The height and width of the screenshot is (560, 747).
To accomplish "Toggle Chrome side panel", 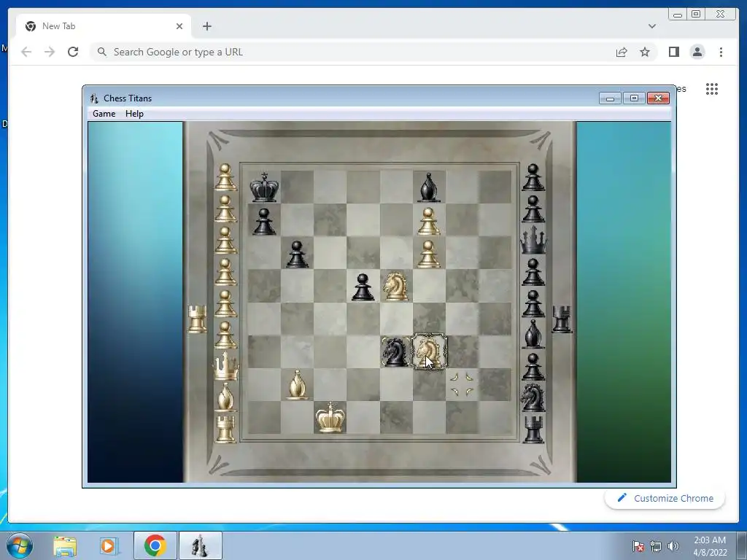I will pyautogui.click(x=673, y=52).
